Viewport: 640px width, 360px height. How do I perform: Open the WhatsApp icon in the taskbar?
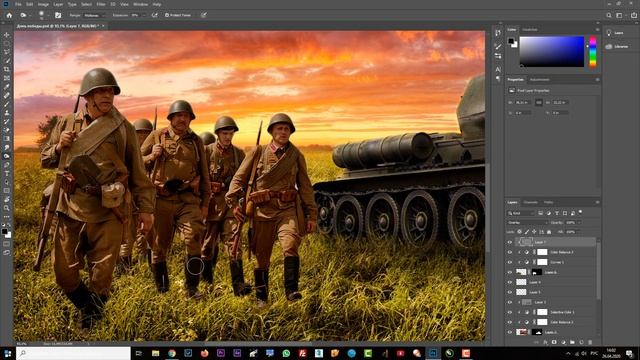click(x=286, y=353)
